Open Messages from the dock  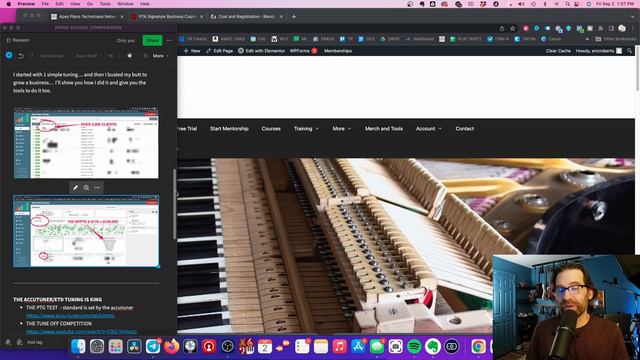pyautogui.click(x=377, y=347)
